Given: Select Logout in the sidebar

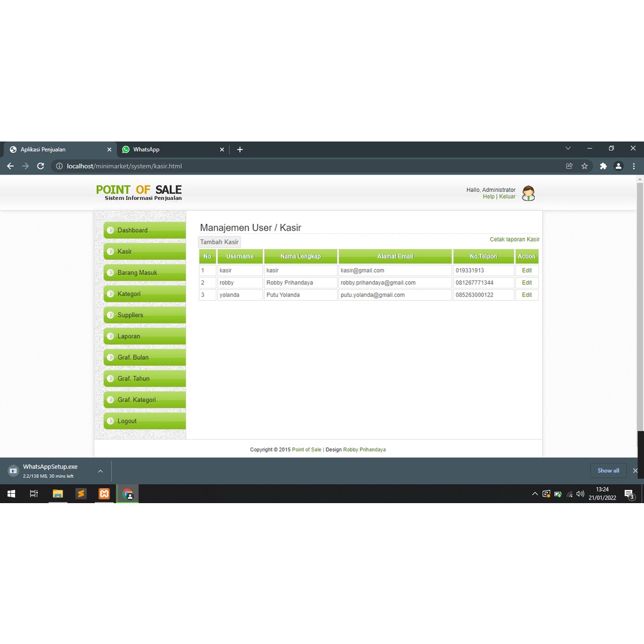Looking at the screenshot, I should click(x=145, y=421).
